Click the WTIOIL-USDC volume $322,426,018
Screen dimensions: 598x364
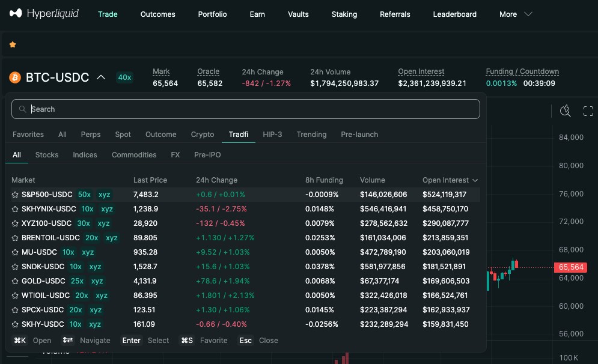(383, 296)
